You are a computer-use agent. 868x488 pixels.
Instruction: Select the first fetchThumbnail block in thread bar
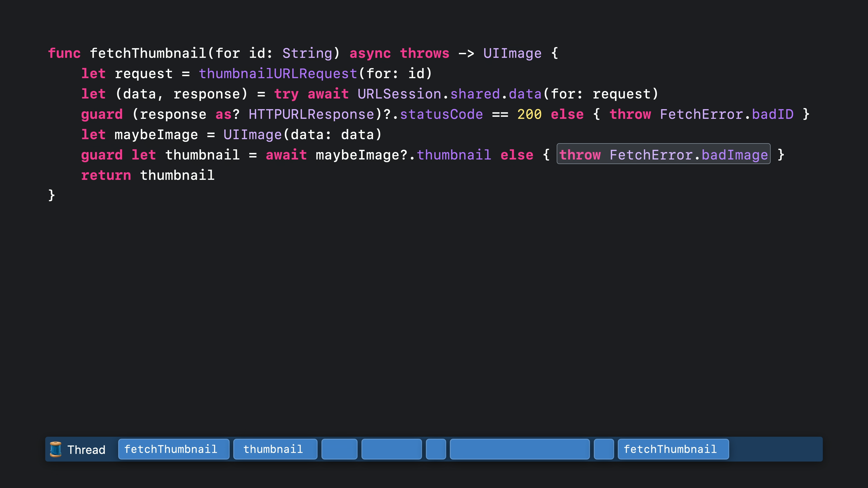174,449
